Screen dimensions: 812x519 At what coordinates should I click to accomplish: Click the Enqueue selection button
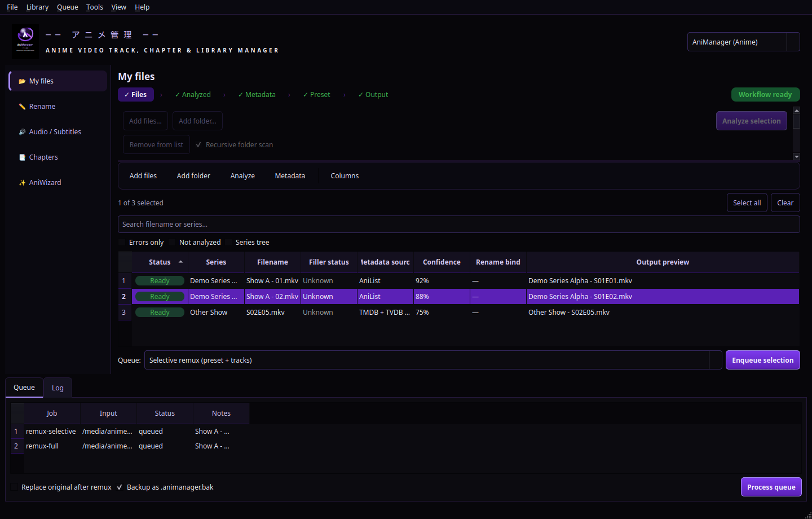point(762,360)
